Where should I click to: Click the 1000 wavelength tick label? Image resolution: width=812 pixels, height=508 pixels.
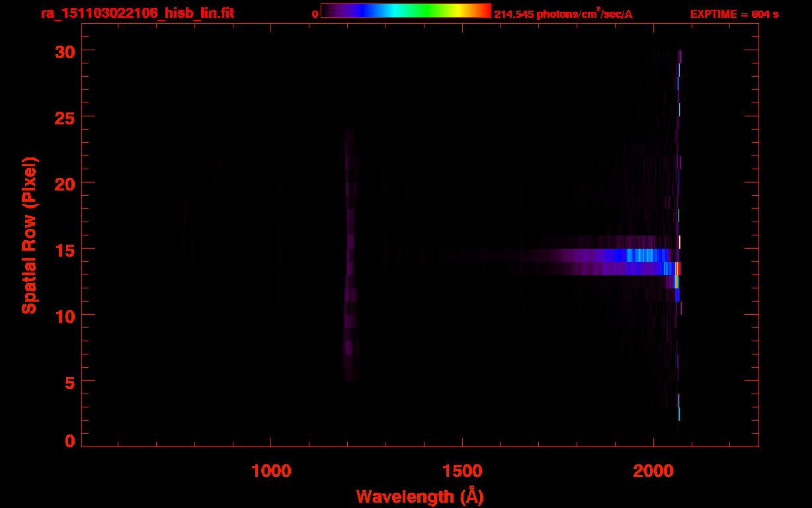click(270, 470)
